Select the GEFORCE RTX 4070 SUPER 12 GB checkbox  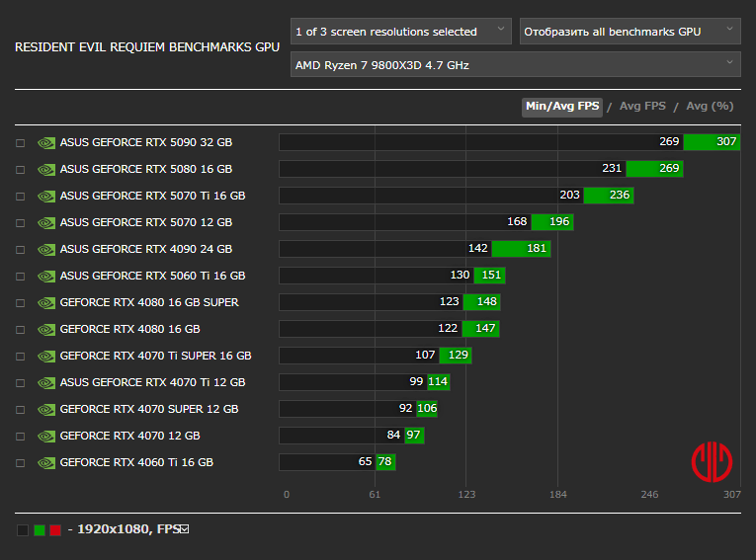(x=20, y=409)
